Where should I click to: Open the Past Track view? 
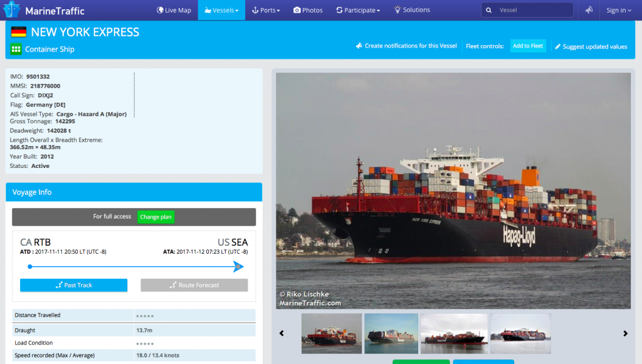74,285
